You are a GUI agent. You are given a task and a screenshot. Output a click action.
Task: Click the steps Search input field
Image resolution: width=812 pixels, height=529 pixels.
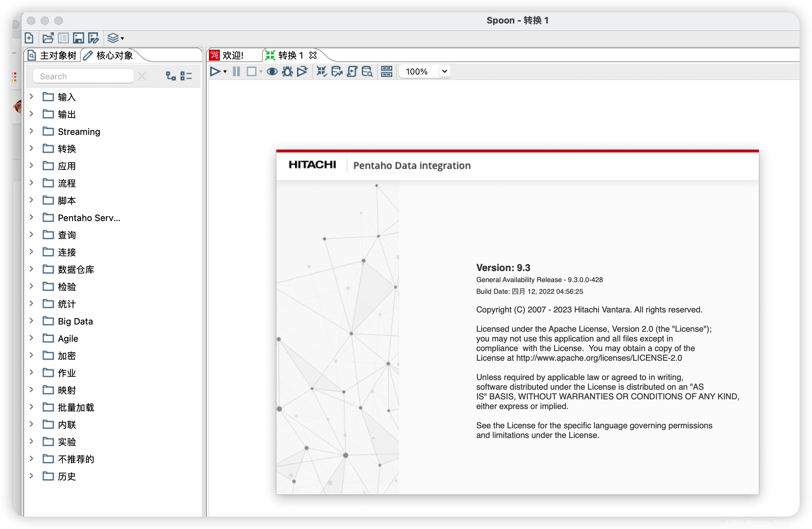click(x=83, y=76)
